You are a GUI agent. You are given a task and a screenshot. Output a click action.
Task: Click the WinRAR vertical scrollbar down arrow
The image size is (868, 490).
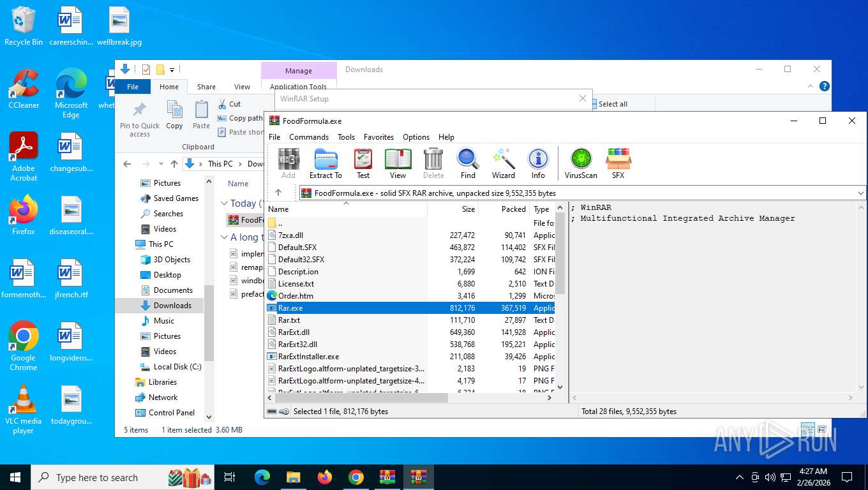pyautogui.click(x=560, y=387)
